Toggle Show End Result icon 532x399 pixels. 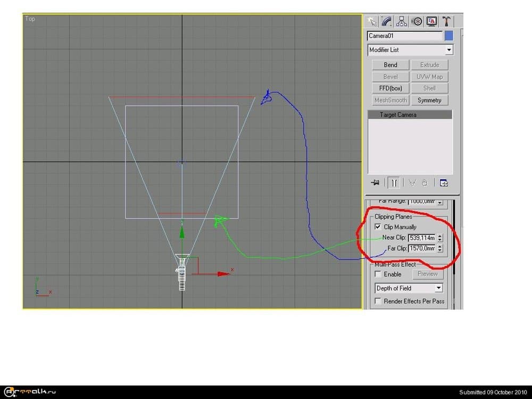(394, 182)
